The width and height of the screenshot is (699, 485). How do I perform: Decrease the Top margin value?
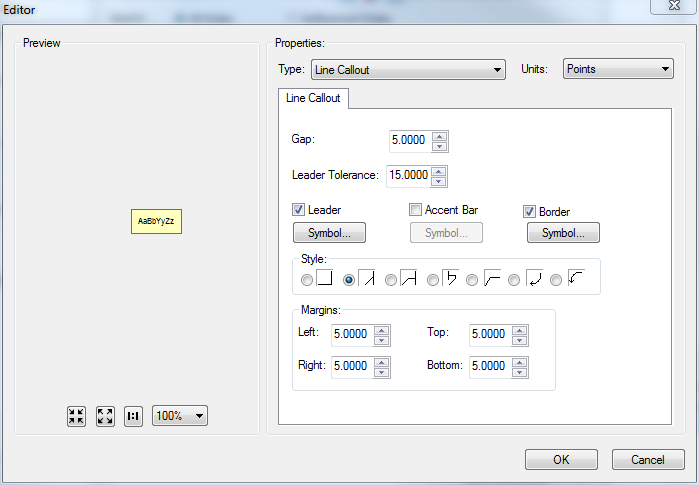pyautogui.click(x=520, y=340)
